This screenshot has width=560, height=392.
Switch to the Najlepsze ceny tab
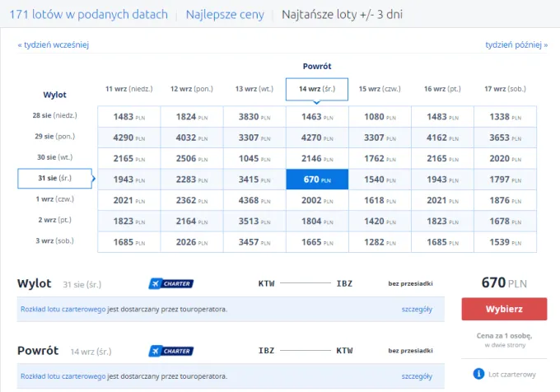[x=225, y=15]
